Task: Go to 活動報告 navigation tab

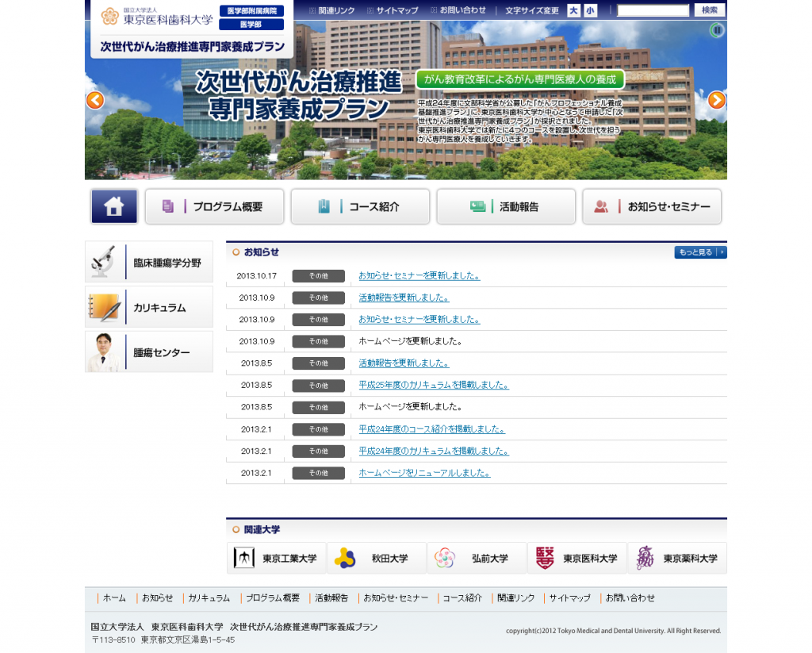Action: [506, 206]
